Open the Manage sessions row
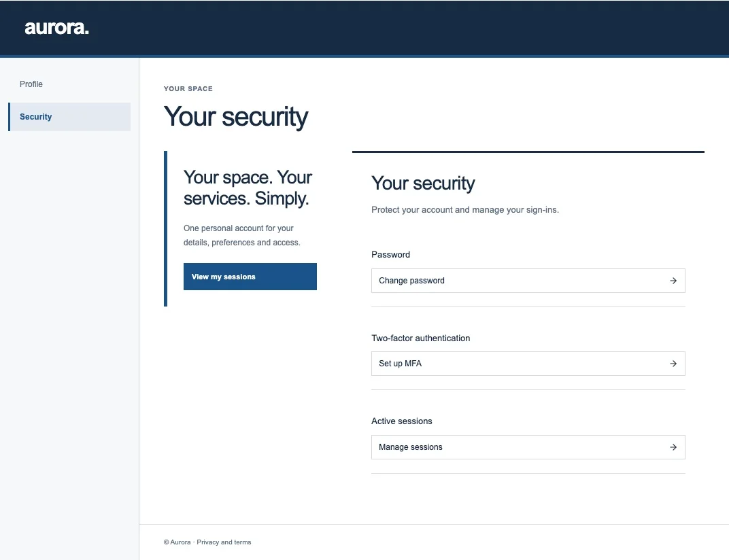 (528, 447)
